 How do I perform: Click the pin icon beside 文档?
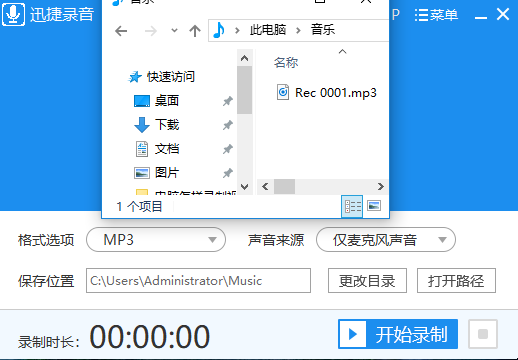pos(228,149)
